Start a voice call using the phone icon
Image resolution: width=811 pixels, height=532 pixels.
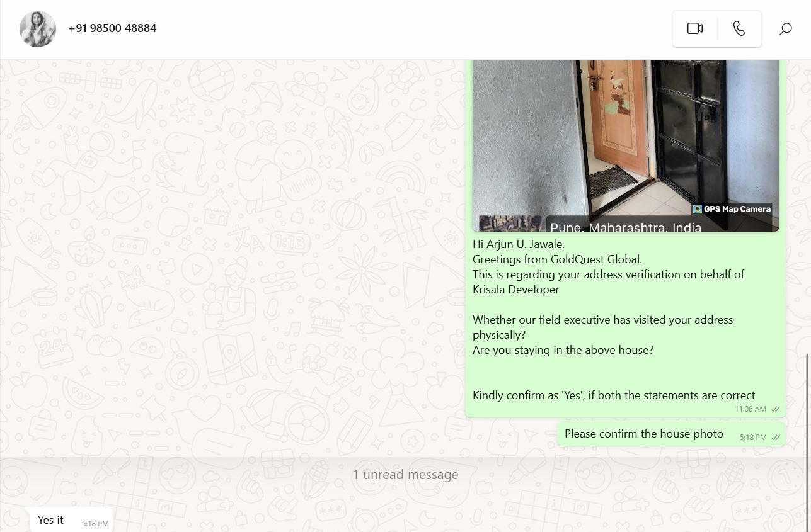(739, 28)
